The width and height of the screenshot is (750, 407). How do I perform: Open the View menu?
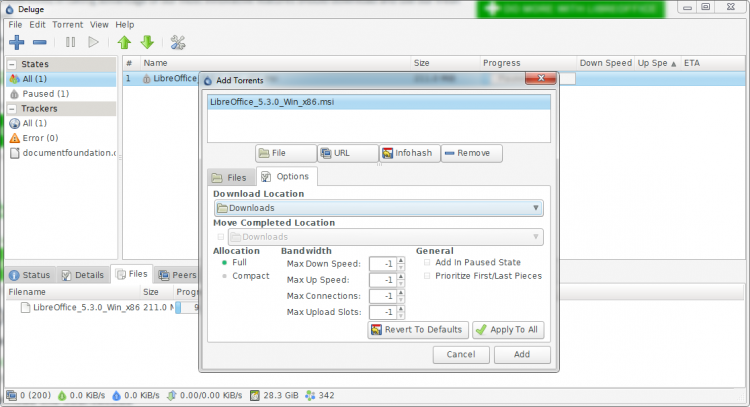pos(99,24)
